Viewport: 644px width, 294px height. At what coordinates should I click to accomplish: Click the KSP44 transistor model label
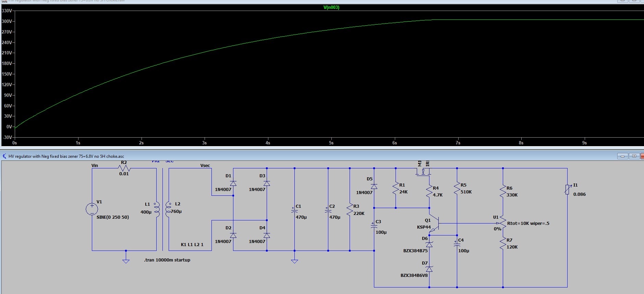tap(424, 227)
